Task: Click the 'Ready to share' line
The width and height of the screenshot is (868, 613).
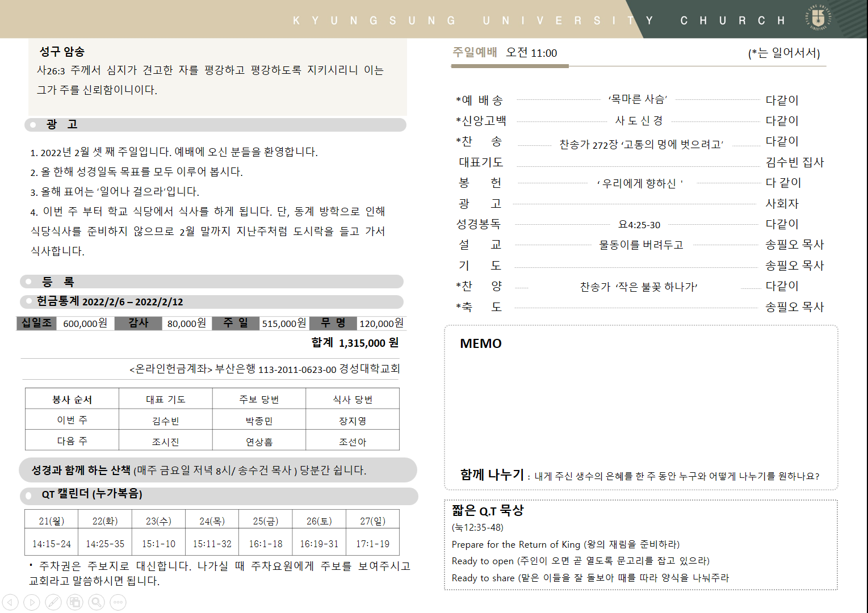Action: coord(590,578)
